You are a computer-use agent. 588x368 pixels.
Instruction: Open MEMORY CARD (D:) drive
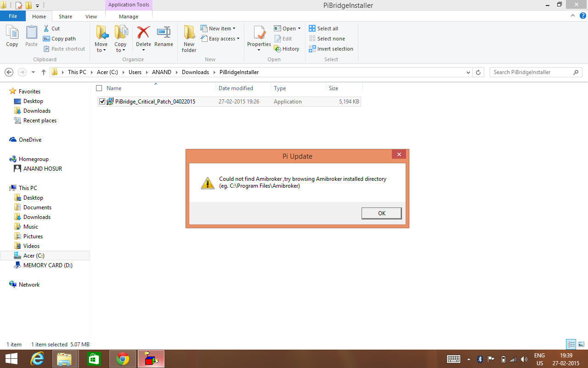tap(48, 265)
